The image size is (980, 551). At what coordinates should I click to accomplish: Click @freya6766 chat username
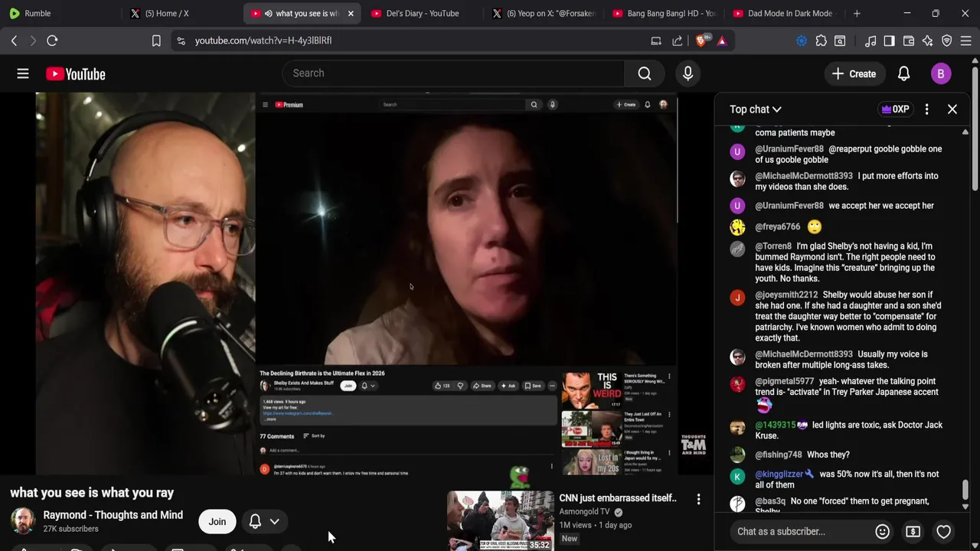point(778,227)
